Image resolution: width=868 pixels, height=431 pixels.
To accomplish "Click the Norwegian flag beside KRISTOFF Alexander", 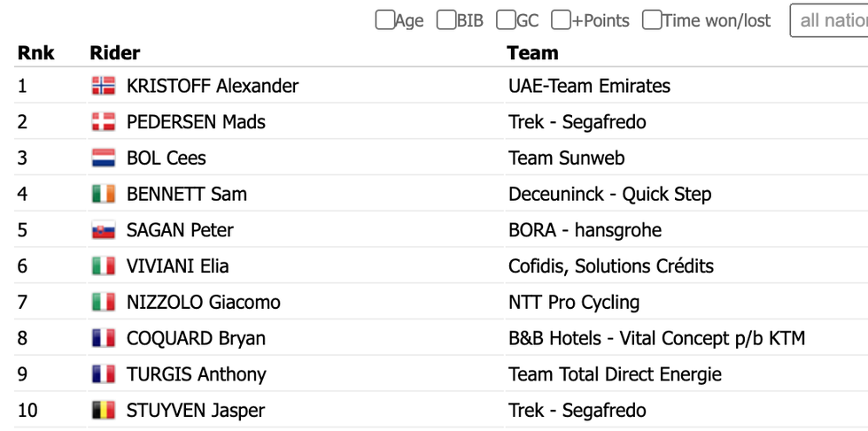I will (x=104, y=86).
